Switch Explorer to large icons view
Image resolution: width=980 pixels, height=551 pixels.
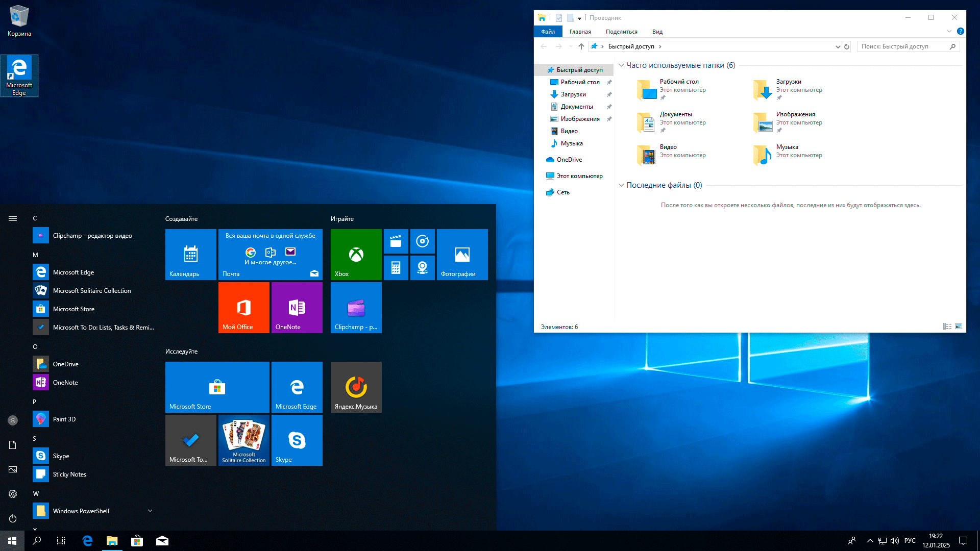coord(959,327)
